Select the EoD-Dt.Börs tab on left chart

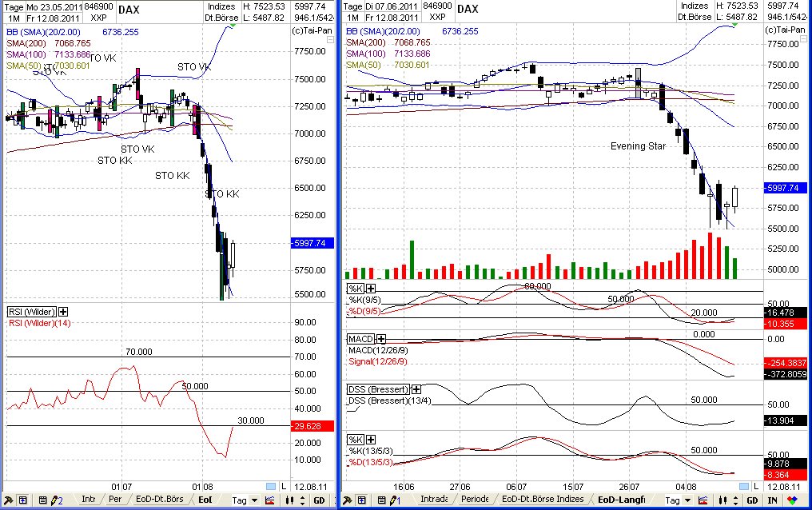tap(158, 499)
